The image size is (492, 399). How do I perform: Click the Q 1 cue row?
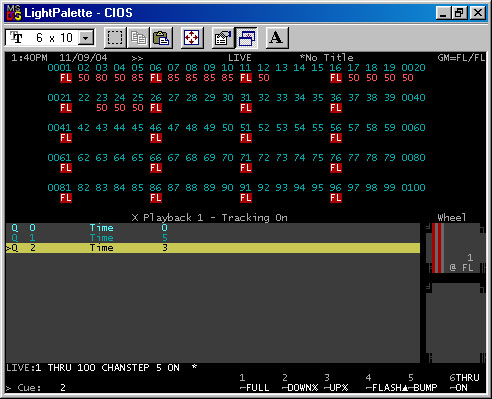213,238
